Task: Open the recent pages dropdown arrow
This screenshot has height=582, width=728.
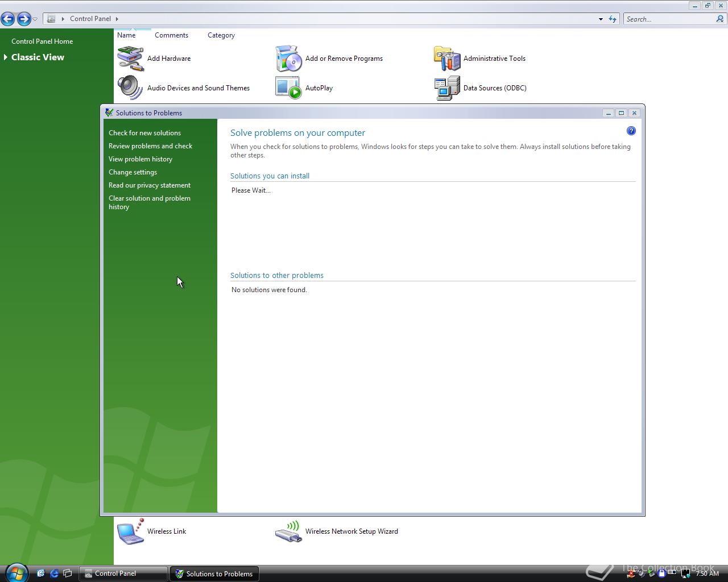Action: click(35, 19)
